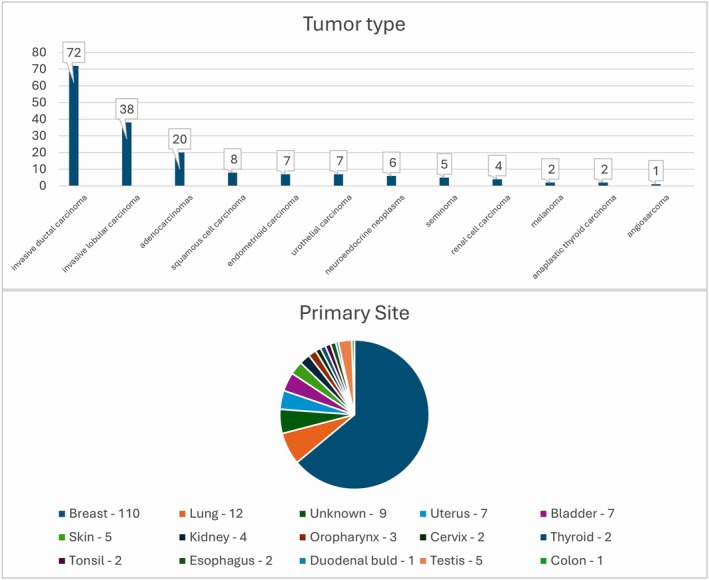
Task: Select the light blue Uterus pie slice
Action: point(301,401)
